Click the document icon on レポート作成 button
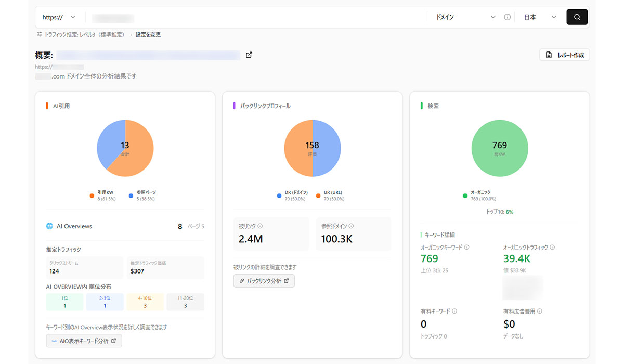This screenshot has width=624, height=364. coord(549,55)
